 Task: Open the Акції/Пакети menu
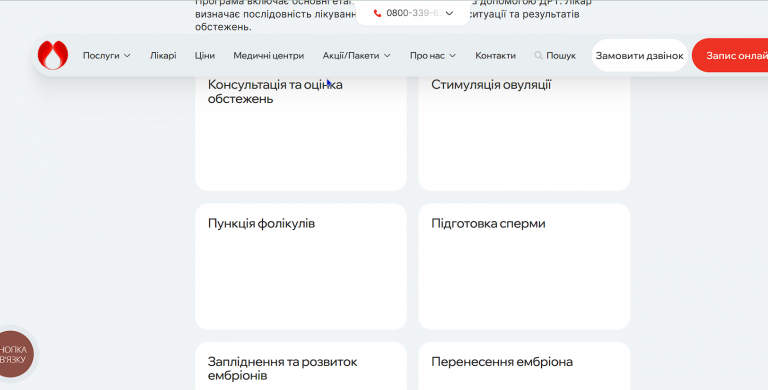[351, 55]
